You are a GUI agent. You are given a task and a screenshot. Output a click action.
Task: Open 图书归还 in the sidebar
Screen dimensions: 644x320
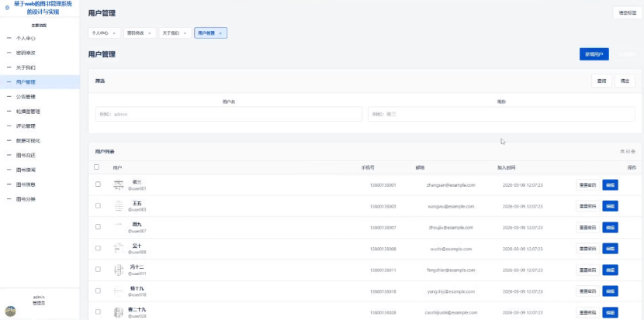coord(40,155)
